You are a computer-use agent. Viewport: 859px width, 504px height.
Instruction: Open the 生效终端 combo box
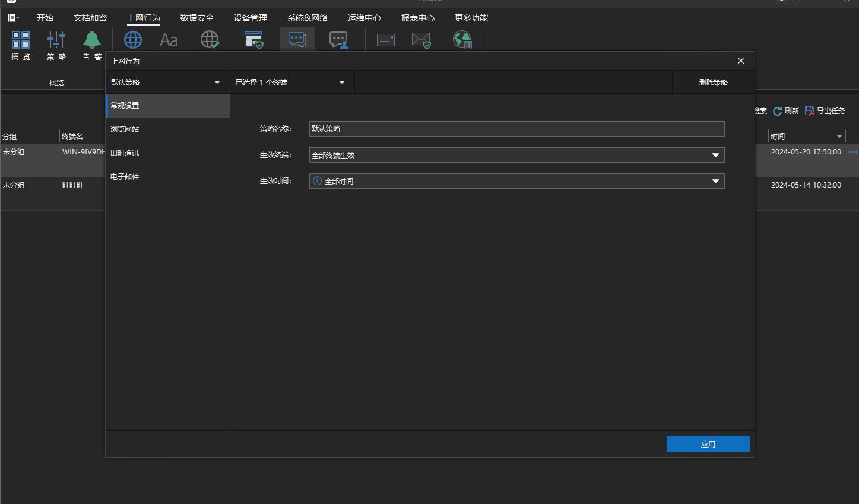pos(517,155)
